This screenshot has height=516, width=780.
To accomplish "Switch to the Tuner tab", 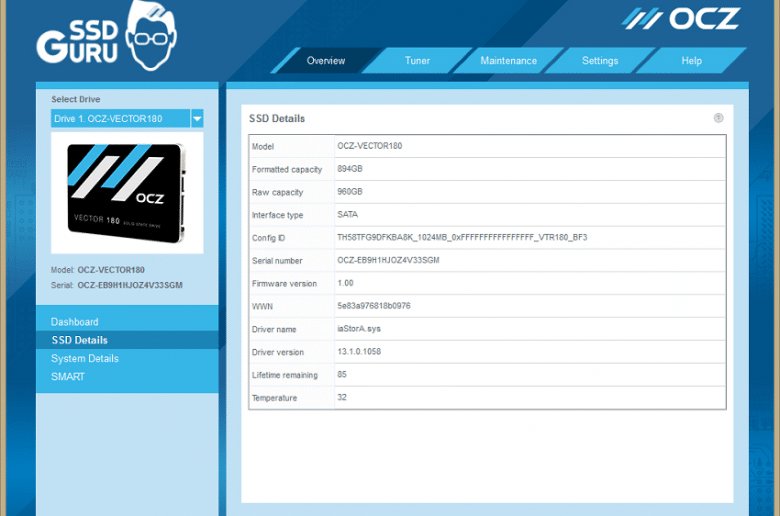I will point(417,61).
